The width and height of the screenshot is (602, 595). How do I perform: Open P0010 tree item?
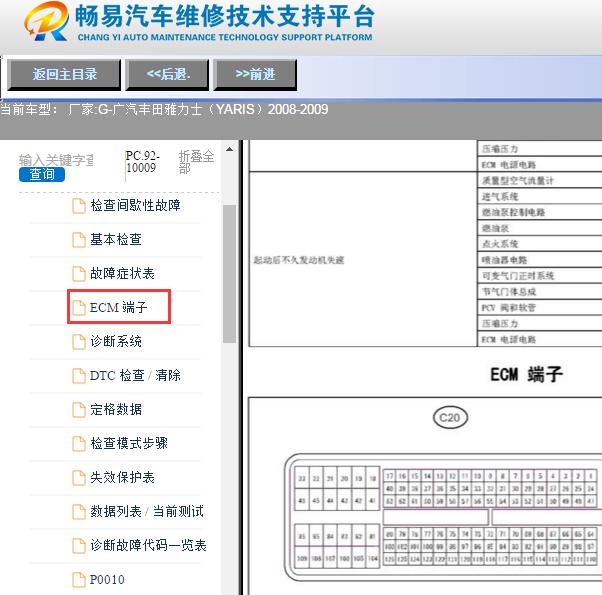(x=107, y=579)
